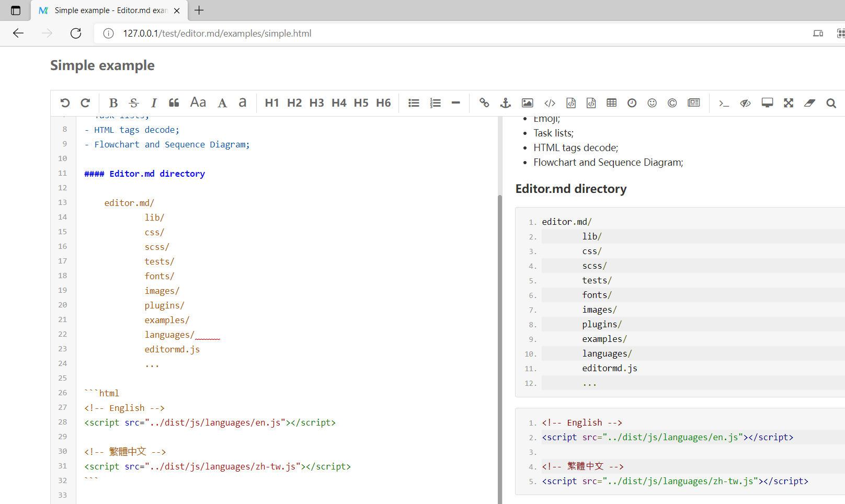The height and width of the screenshot is (504, 845).
Task: Click 'editormd.js' line in editor
Action: pos(172,349)
